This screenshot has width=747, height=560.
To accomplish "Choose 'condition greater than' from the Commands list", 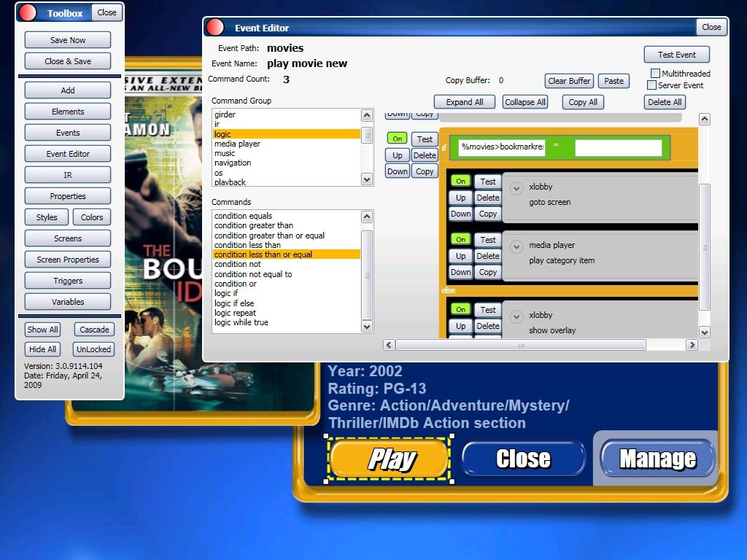I will click(x=286, y=226).
